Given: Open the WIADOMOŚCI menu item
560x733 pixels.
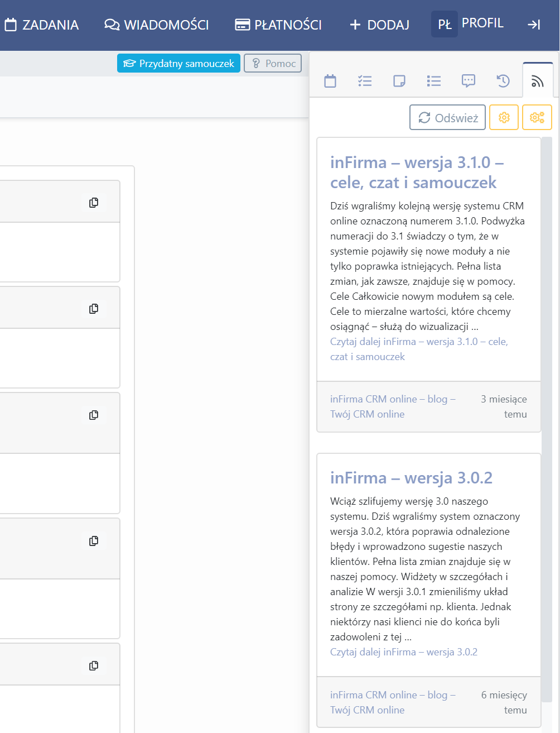Looking at the screenshot, I should pos(157,25).
